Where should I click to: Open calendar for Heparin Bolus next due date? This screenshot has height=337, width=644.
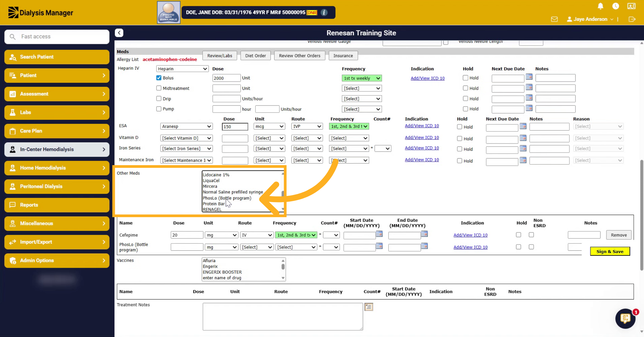[529, 77]
